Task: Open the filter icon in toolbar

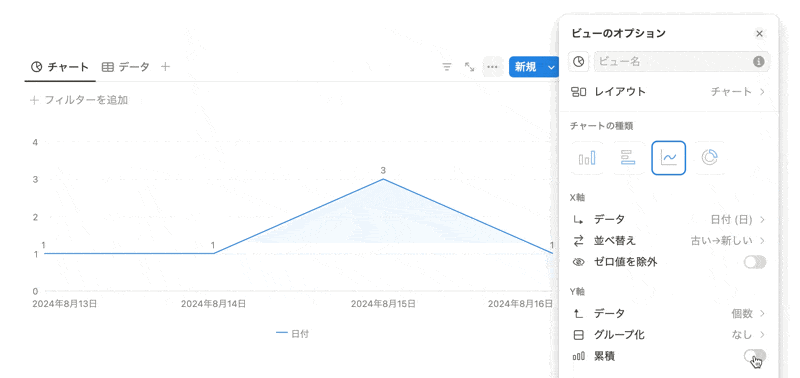Action: pos(447,67)
